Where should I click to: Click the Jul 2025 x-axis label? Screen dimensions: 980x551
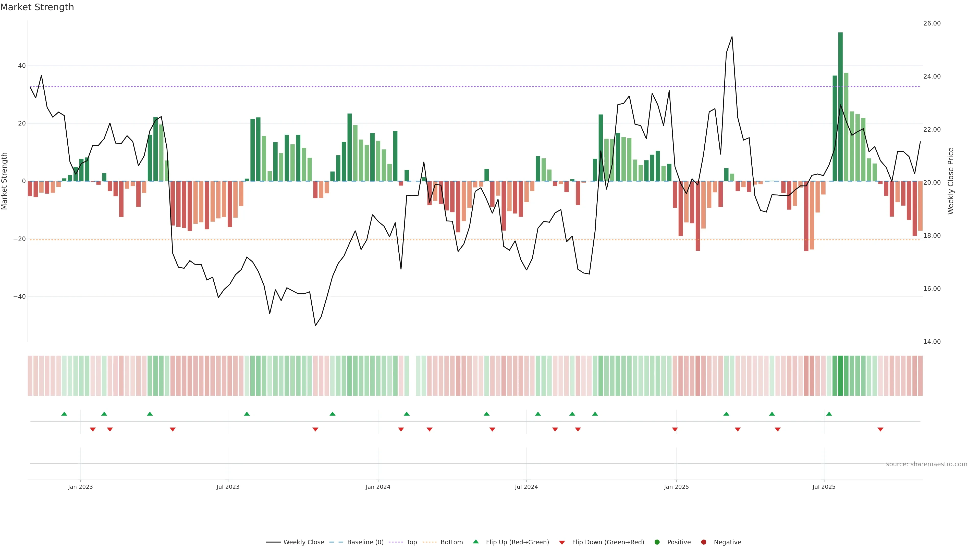click(824, 487)
